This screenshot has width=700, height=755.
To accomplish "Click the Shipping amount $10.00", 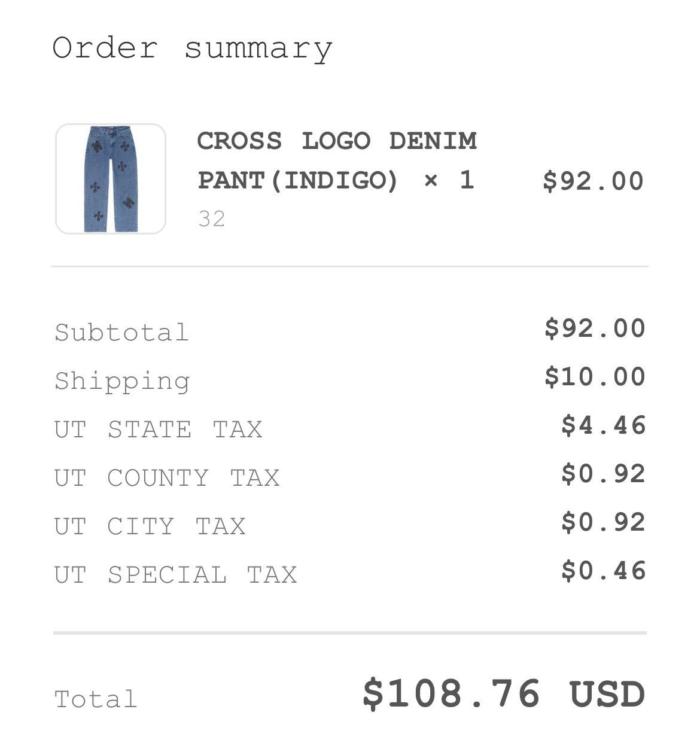I will click(595, 377).
